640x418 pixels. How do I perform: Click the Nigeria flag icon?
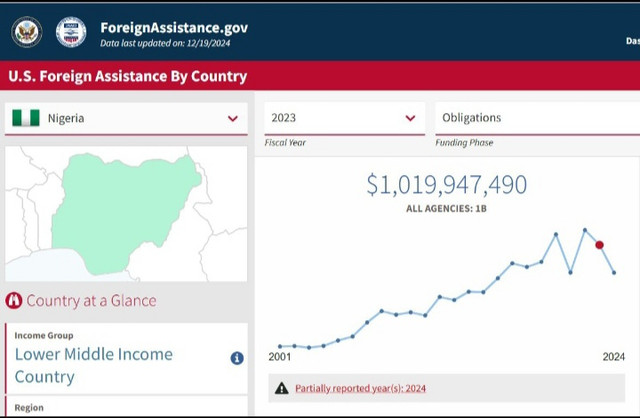[x=26, y=118]
